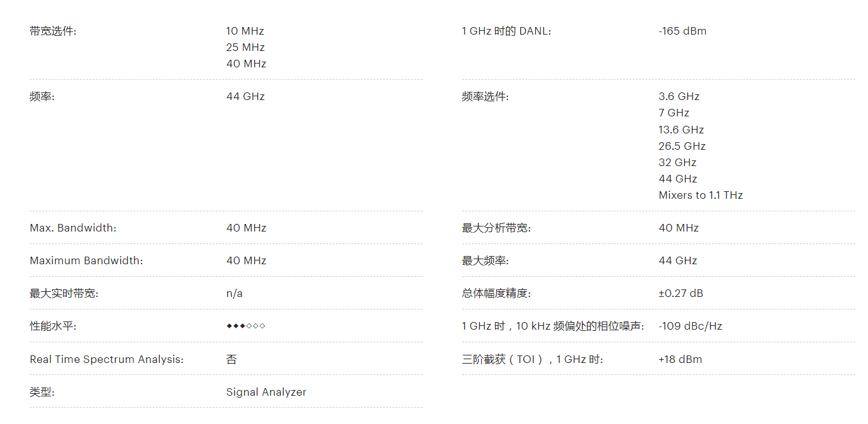This screenshot has height=424, width=868.
Task: Click the n/a real-time bandwidth value
Action: point(235,293)
